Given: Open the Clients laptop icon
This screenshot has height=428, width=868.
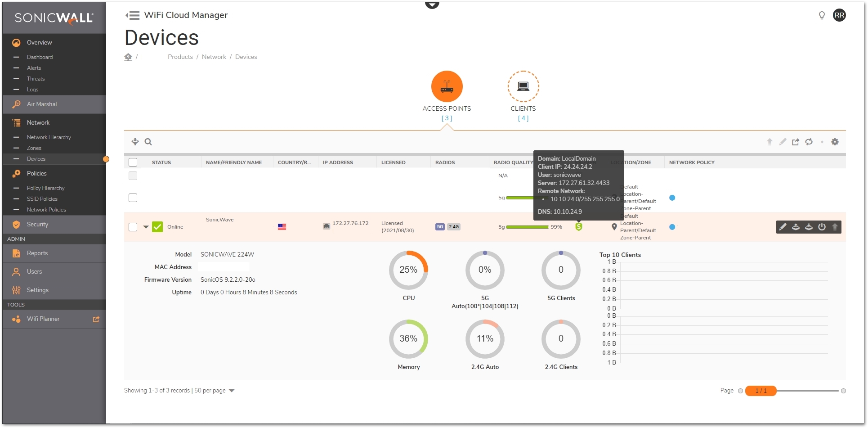Looking at the screenshot, I should tap(523, 86).
